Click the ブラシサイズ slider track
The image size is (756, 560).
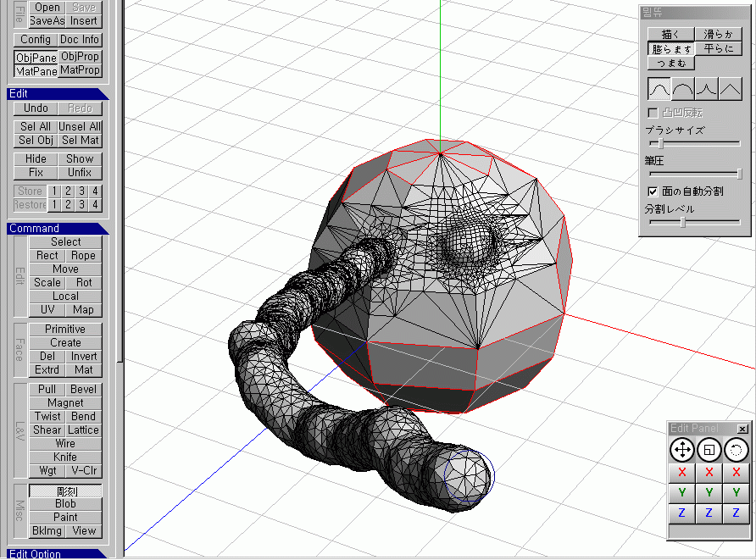point(693,143)
